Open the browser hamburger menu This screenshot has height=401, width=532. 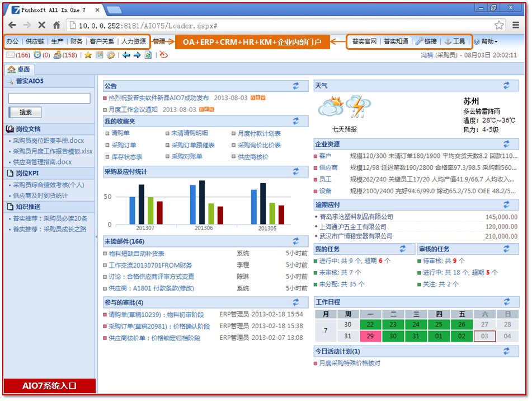point(516,25)
